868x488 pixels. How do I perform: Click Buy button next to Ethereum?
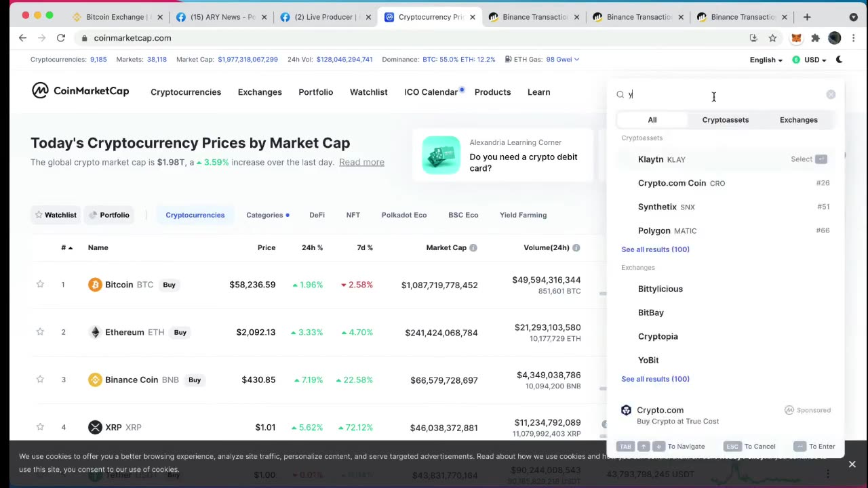pyautogui.click(x=180, y=332)
